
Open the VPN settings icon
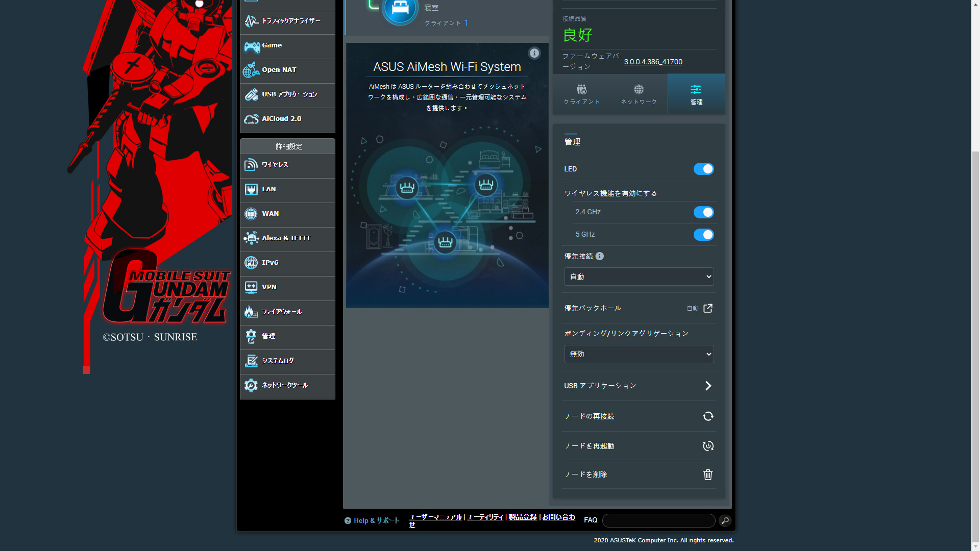click(251, 287)
